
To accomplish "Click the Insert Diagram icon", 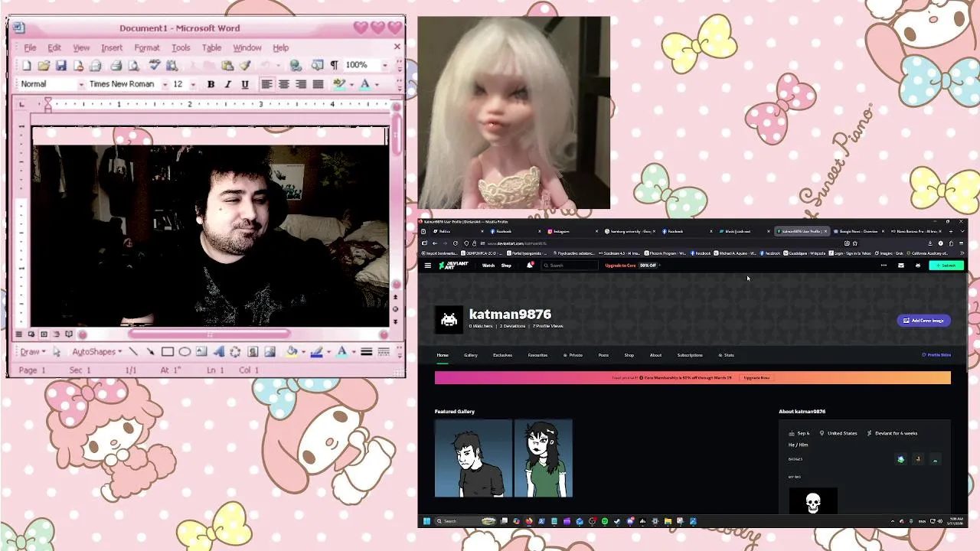I will coord(235,352).
